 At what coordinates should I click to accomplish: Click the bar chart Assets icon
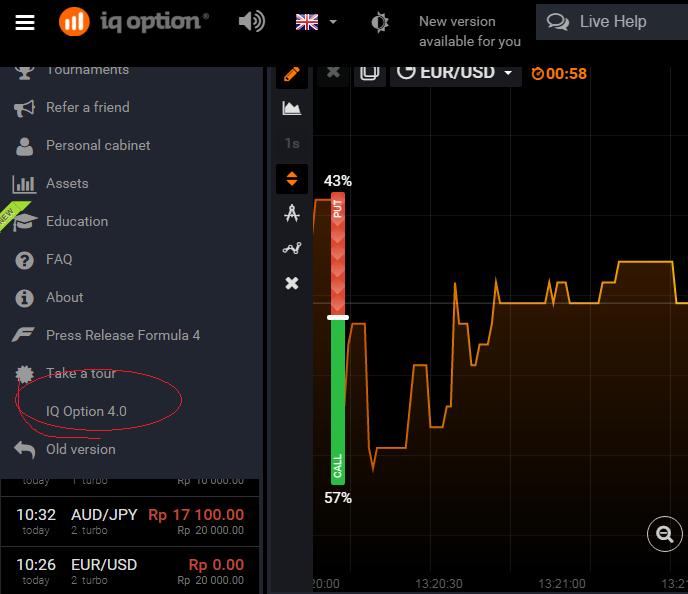point(24,184)
